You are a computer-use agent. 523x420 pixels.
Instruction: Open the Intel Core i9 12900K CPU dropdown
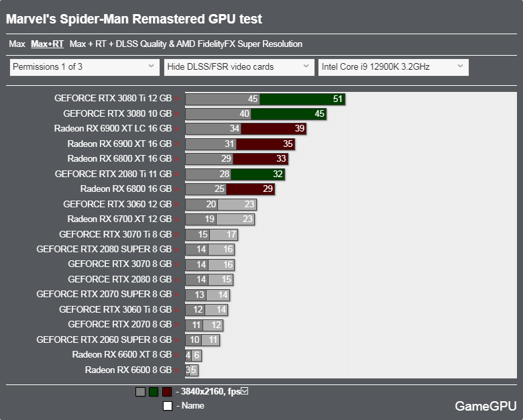click(394, 67)
